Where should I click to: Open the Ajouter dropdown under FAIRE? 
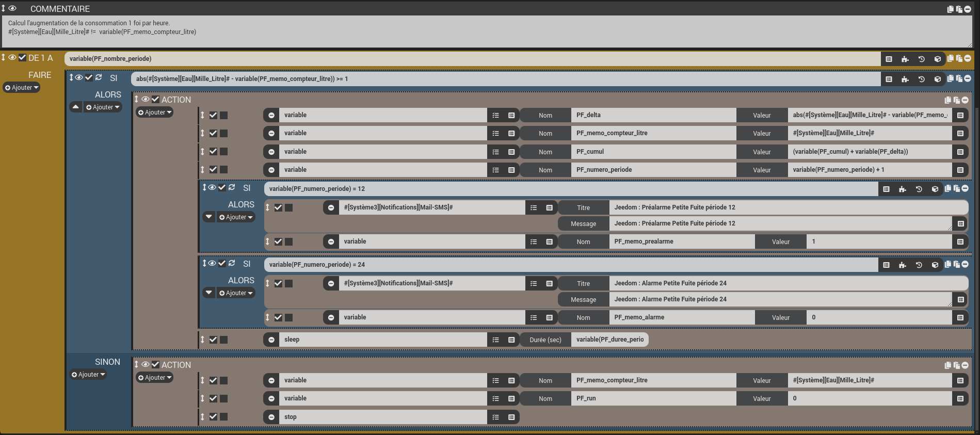point(22,88)
